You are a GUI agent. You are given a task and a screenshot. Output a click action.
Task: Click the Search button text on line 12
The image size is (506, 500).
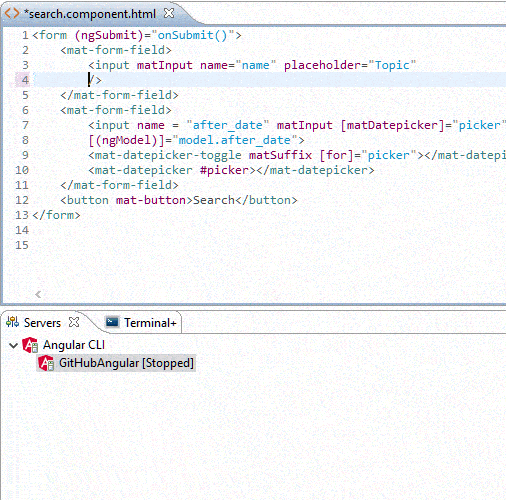(214, 200)
